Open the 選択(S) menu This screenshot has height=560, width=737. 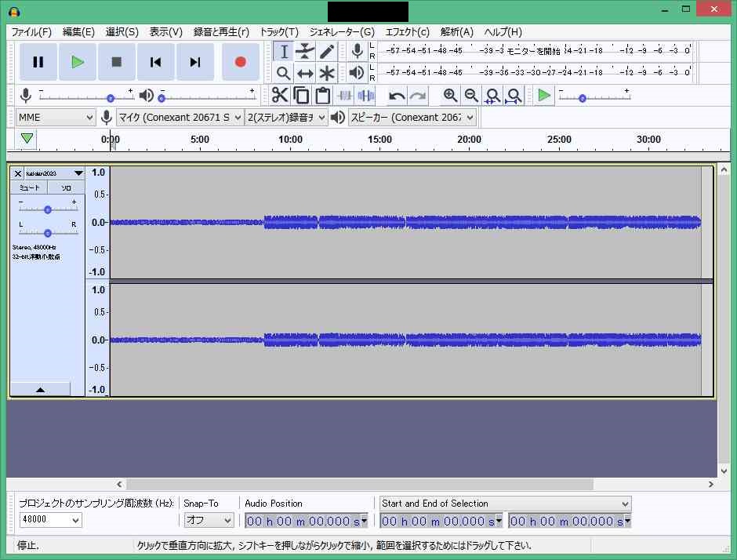[122, 32]
